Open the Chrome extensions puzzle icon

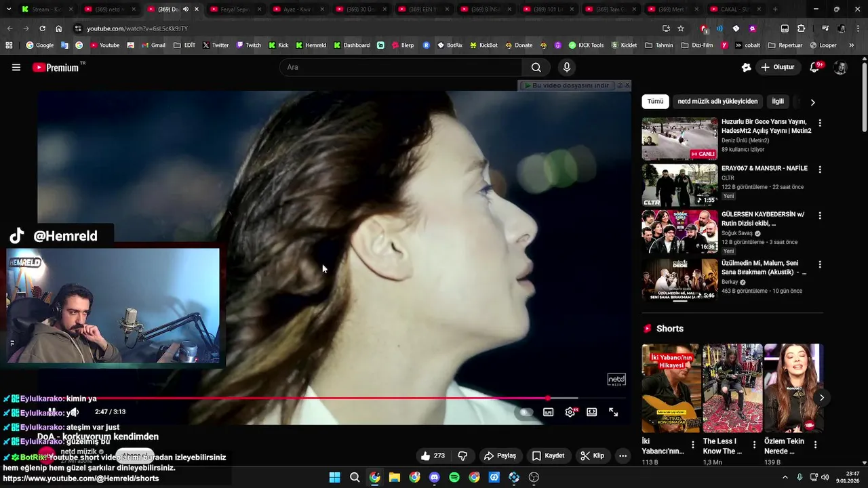802,28
